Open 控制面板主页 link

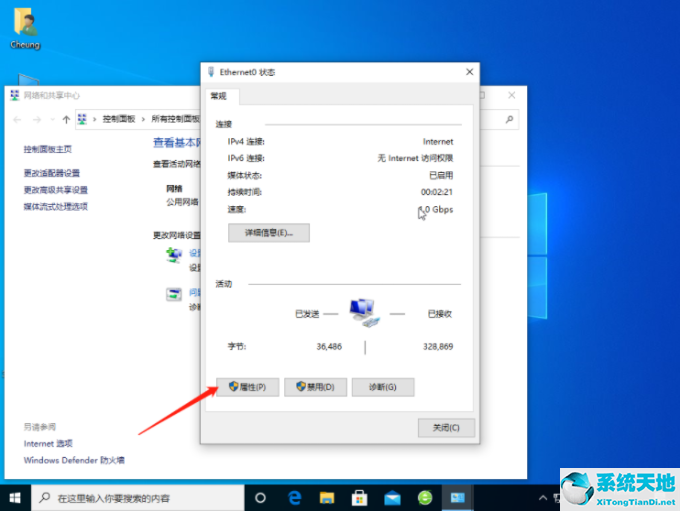(x=48, y=149)
